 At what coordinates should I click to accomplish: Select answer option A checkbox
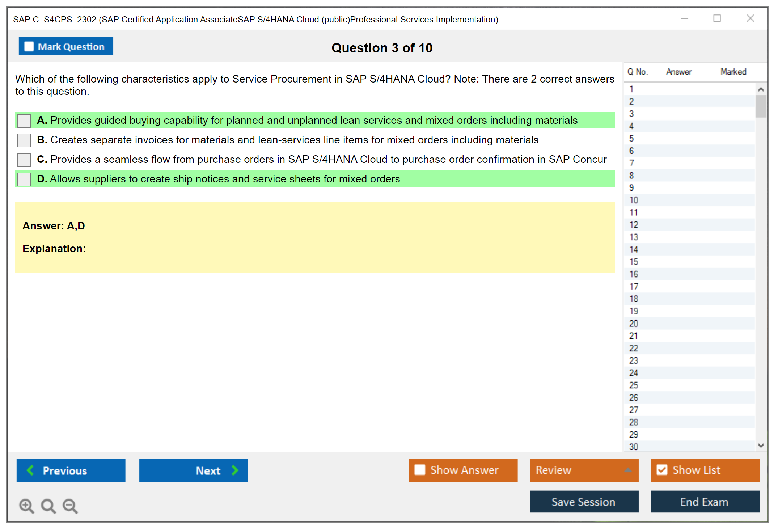coord(24,121)
